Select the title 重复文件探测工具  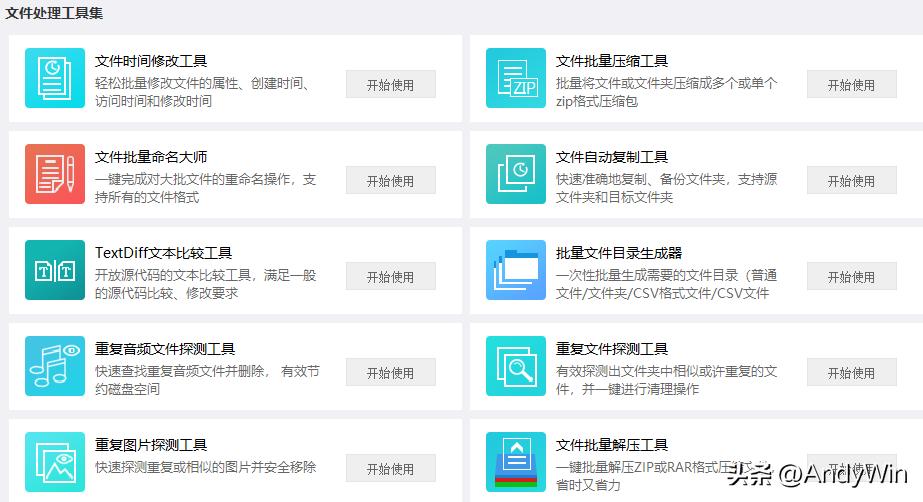(612, 349)
